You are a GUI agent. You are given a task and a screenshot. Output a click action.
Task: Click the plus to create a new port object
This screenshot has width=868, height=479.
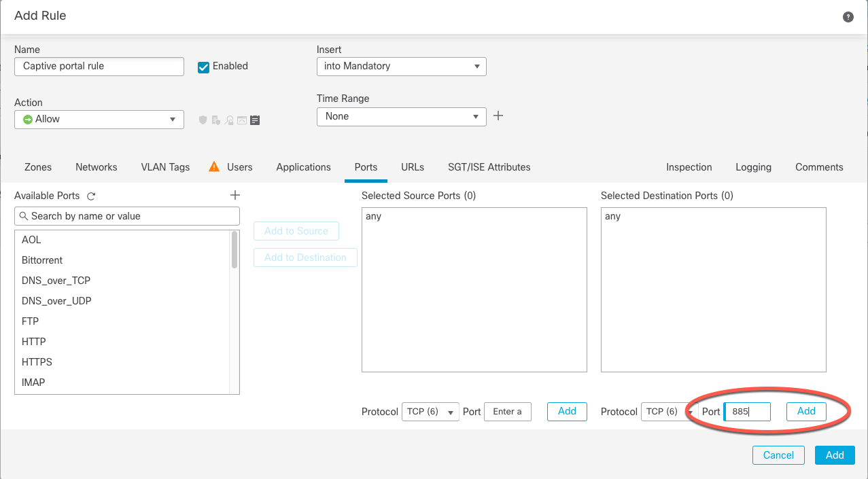tap(235, 195)
